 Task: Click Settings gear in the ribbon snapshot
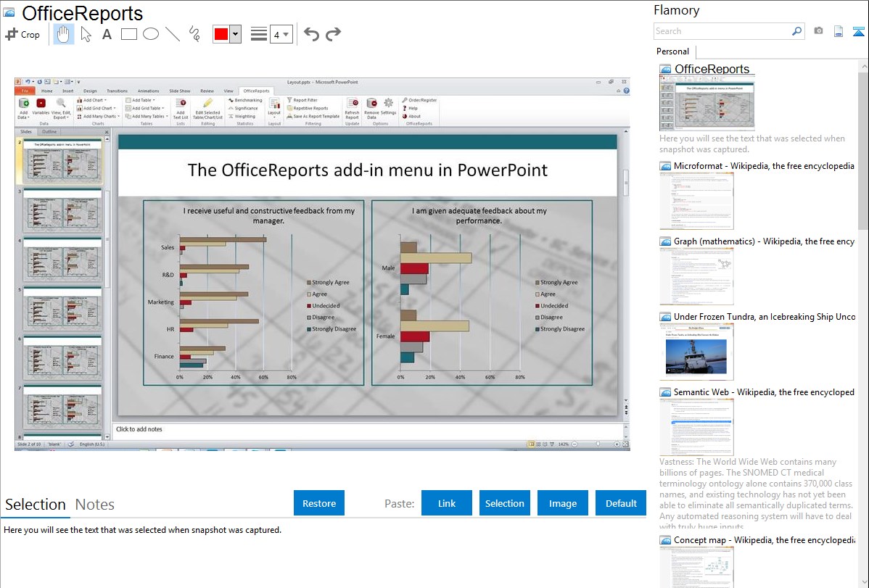(389, 107)
